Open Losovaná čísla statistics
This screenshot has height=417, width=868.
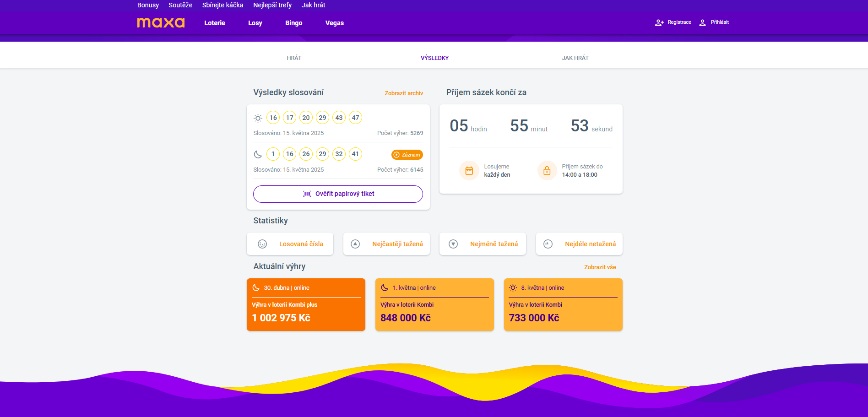pyautogui.click(x=290, y=244)
